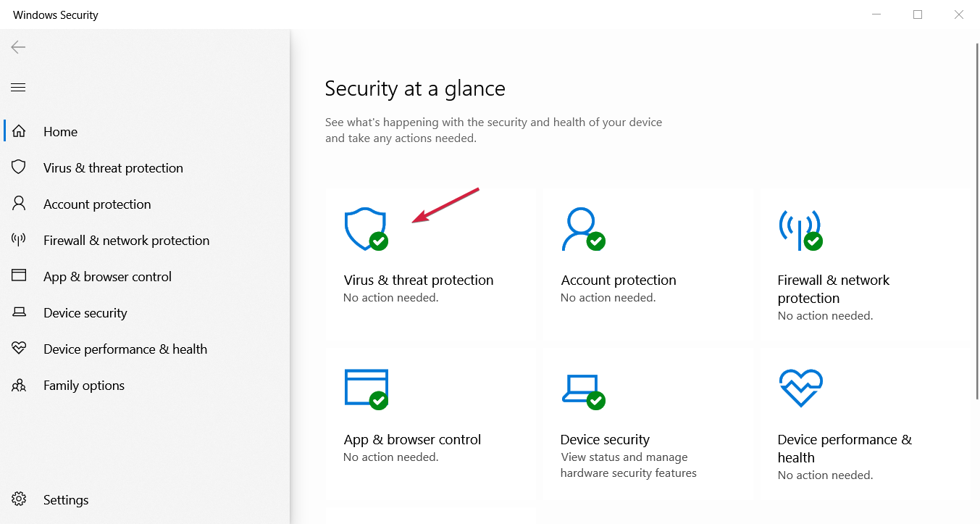Click the Family options sidebar icon
The height and width of the screenshot is (524, 980).
point(19,386)
